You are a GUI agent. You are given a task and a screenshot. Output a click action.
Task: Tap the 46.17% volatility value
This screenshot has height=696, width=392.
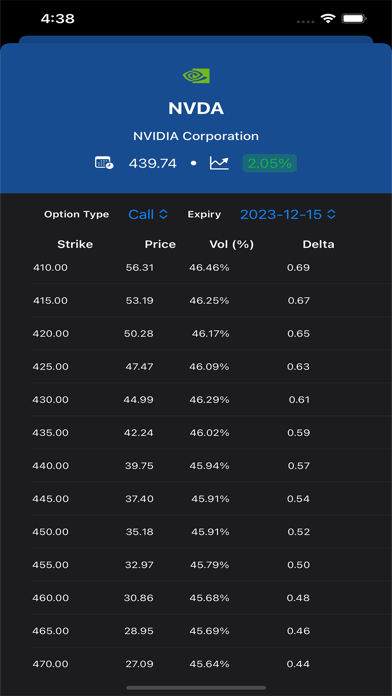[x=210, y=333]
